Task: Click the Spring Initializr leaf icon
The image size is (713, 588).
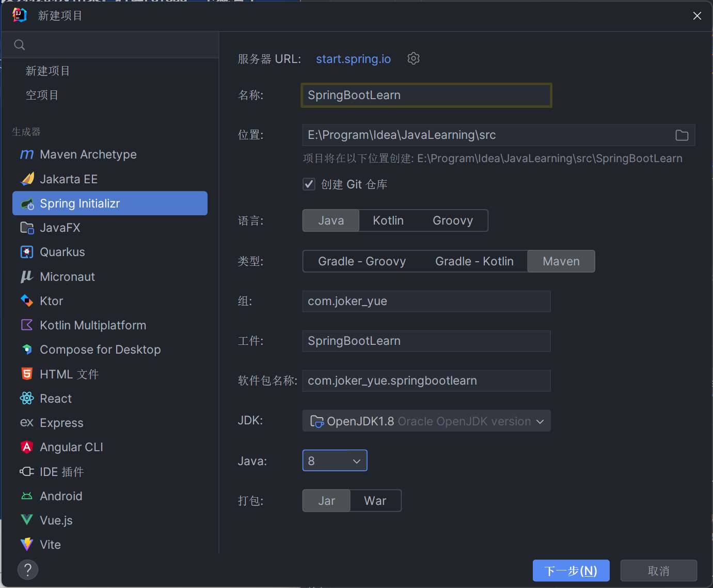Action: point(27,204)
